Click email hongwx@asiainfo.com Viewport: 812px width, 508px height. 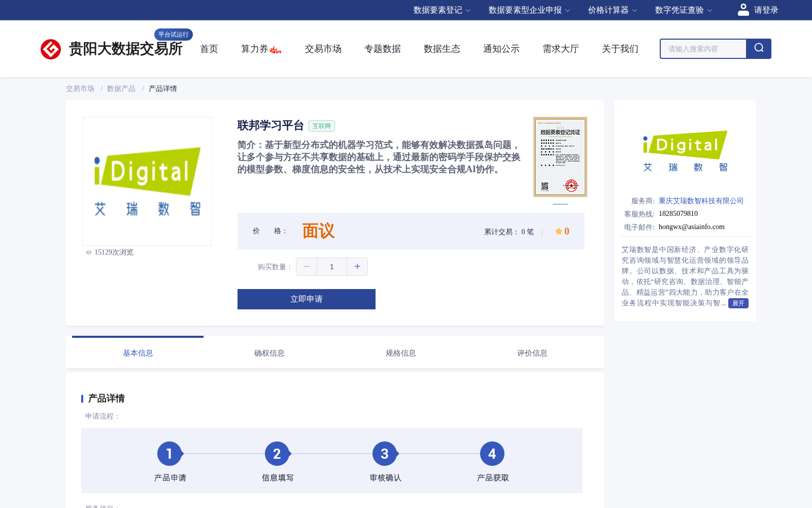(692, 227)
